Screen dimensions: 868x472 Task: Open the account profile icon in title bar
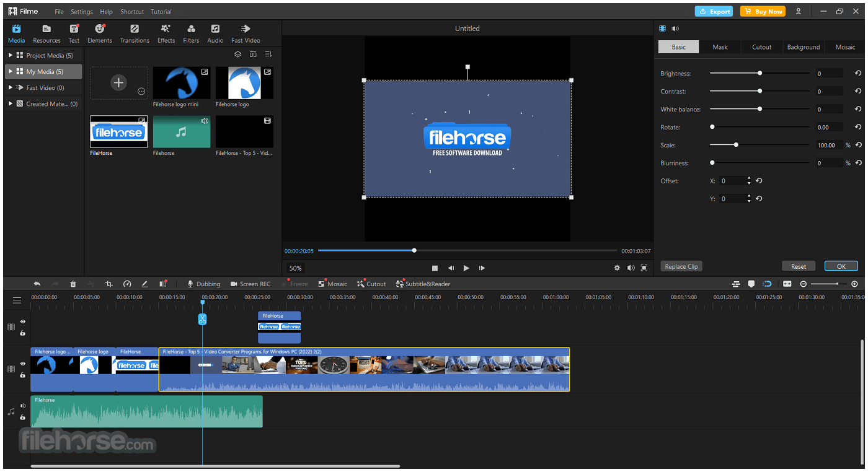click(x=799, y=11)
